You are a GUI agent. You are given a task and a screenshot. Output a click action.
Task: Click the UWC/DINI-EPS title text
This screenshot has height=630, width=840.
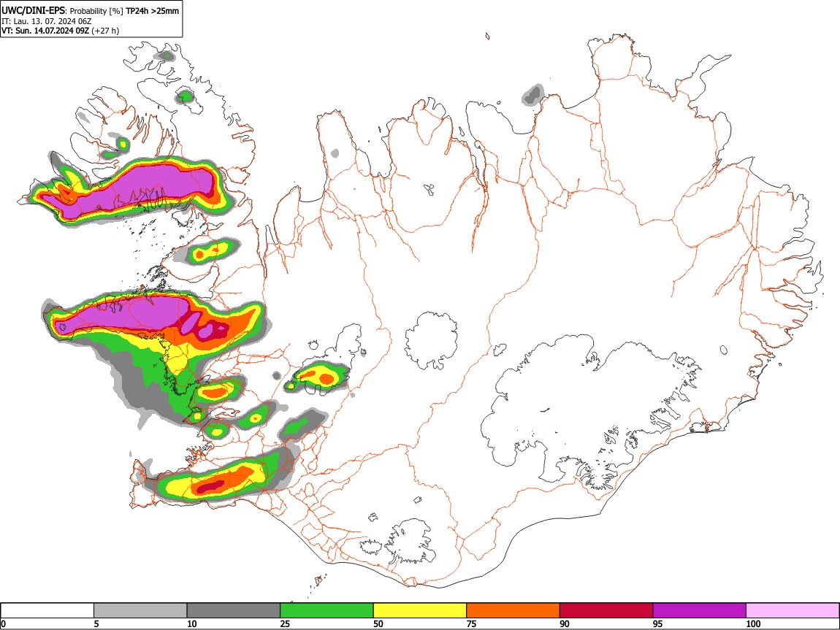[x=33, y=10]
